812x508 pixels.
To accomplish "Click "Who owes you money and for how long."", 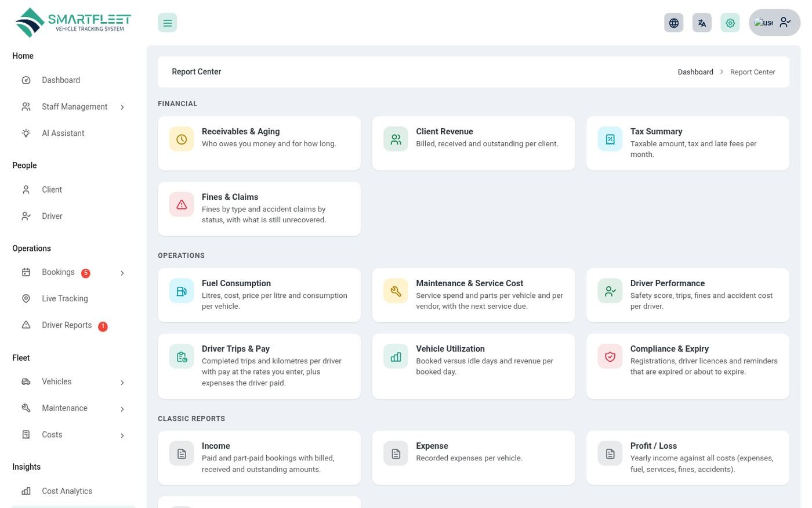I will click(x=269, y=144).
